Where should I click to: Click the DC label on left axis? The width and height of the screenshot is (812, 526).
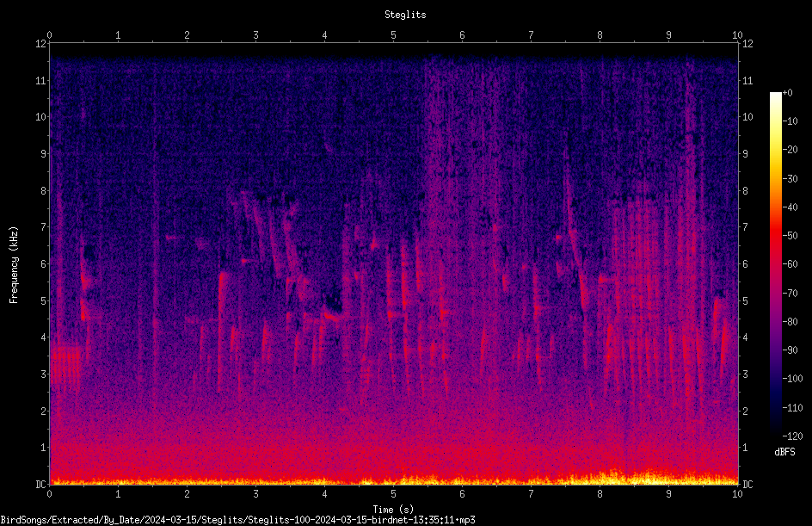[x=41, y=484]
